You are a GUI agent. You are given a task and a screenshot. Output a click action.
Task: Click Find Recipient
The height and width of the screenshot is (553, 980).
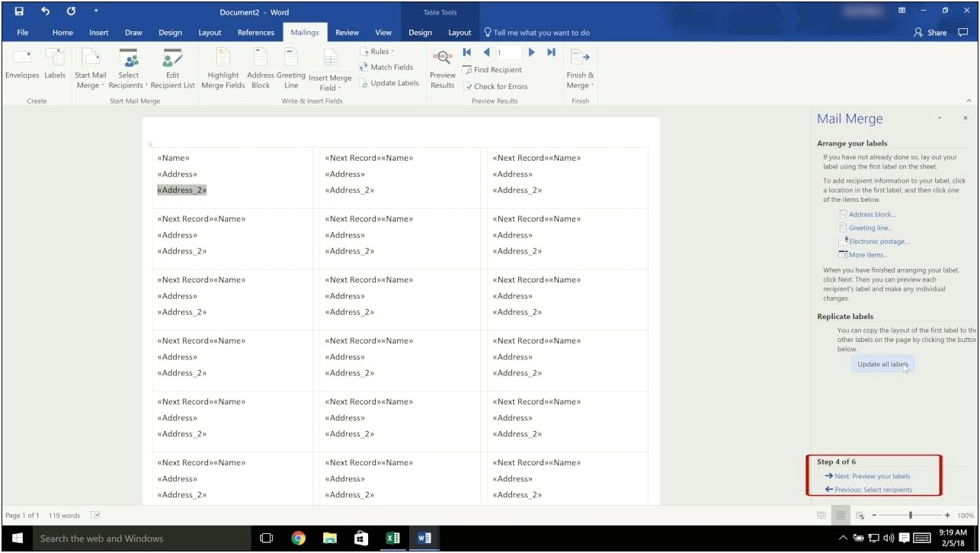click(x=492, y=69)
